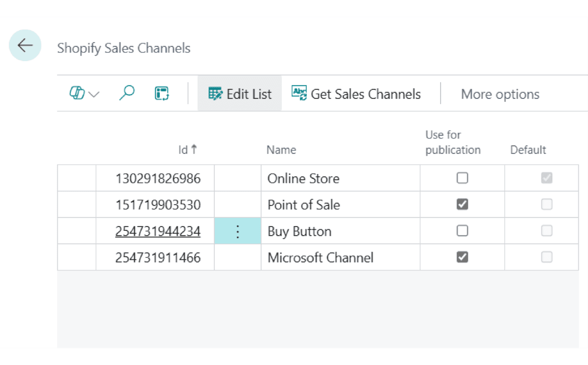Click the analysis mode icon
Image resolution: width=588 pixels, height=365 pixels.
tap(162, 94)
